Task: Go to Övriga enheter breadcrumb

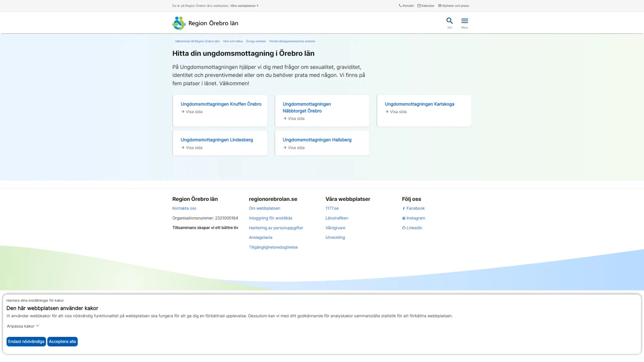Action: 256,41
